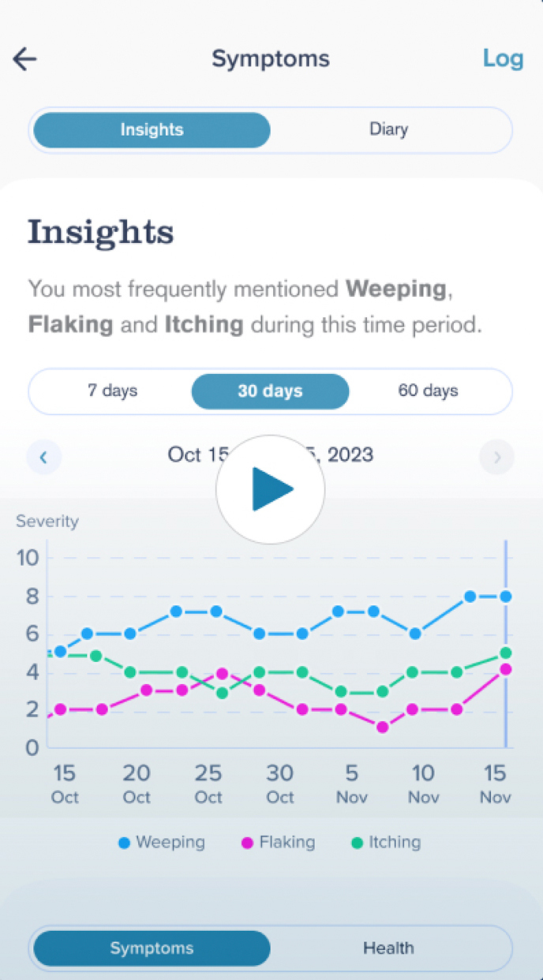The width and height of the screenshot is (543, 980).
Task: Select the 30 days range
Action: click(270, 391)
